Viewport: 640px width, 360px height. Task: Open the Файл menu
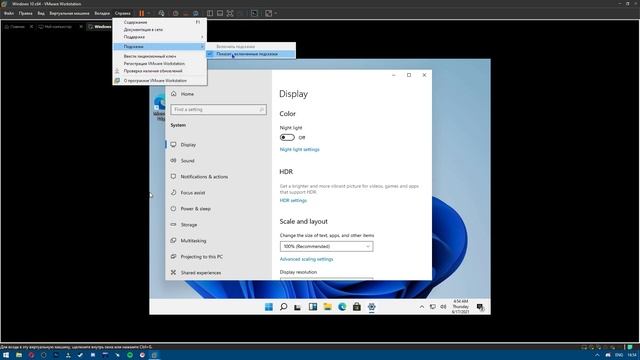[9, 13]
